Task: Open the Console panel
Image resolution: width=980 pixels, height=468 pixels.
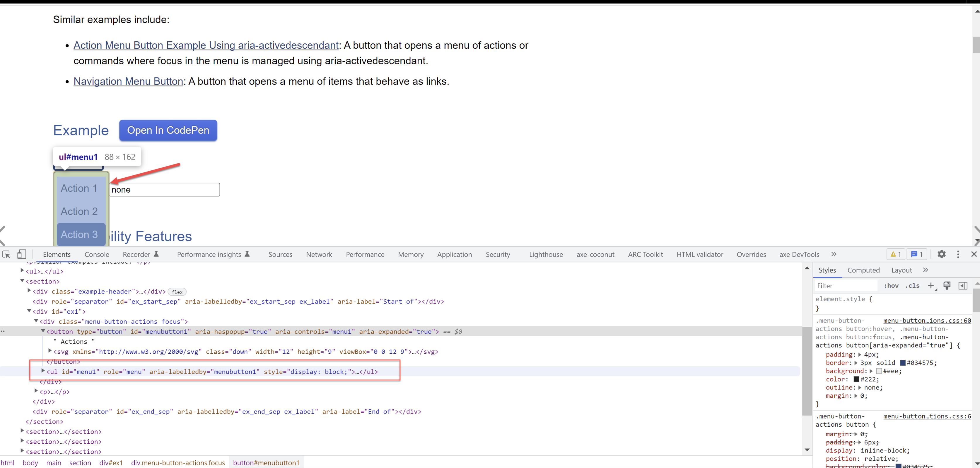Action: click(x=97, y=254)
